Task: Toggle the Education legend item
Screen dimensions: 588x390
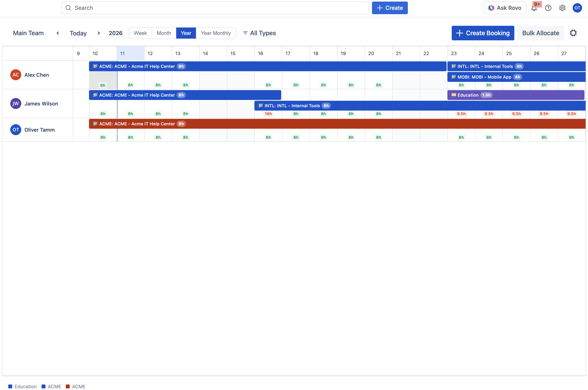Action: point(24,386)
